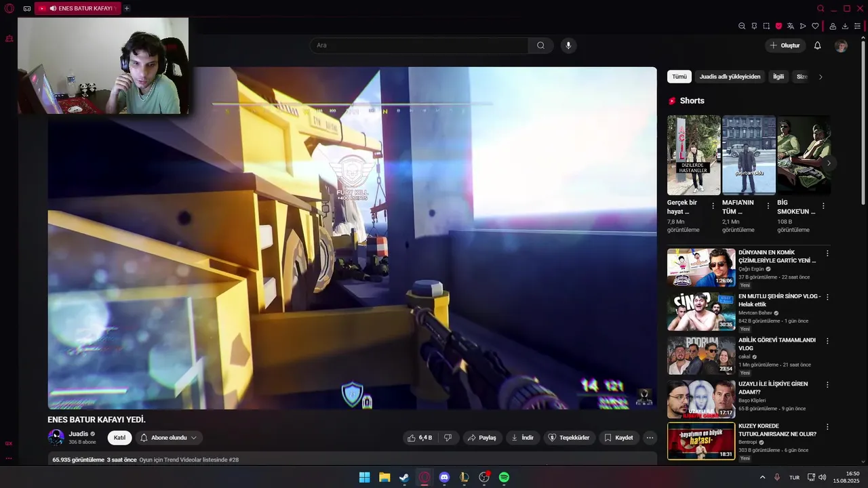The height and width of the screenshot is (488, 868).
Task: Like the video with 6,4 B button
Action: tap(420, 438)
